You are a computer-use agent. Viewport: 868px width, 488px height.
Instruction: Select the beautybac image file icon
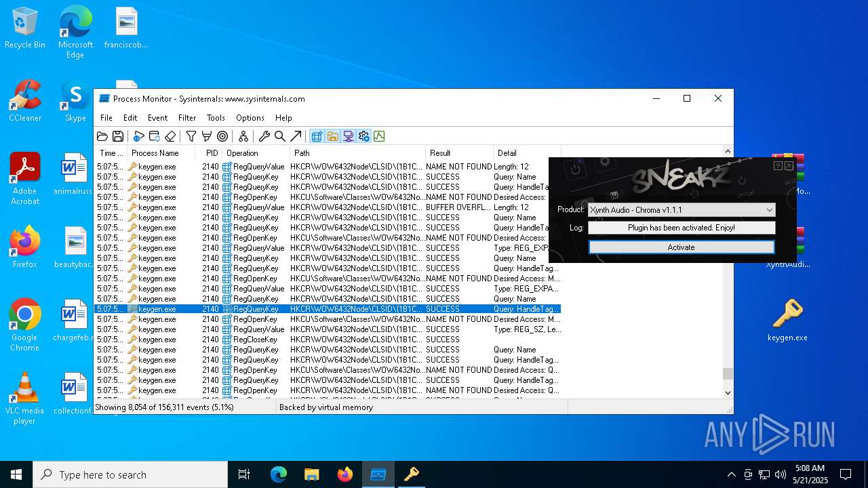click(74, 247)
